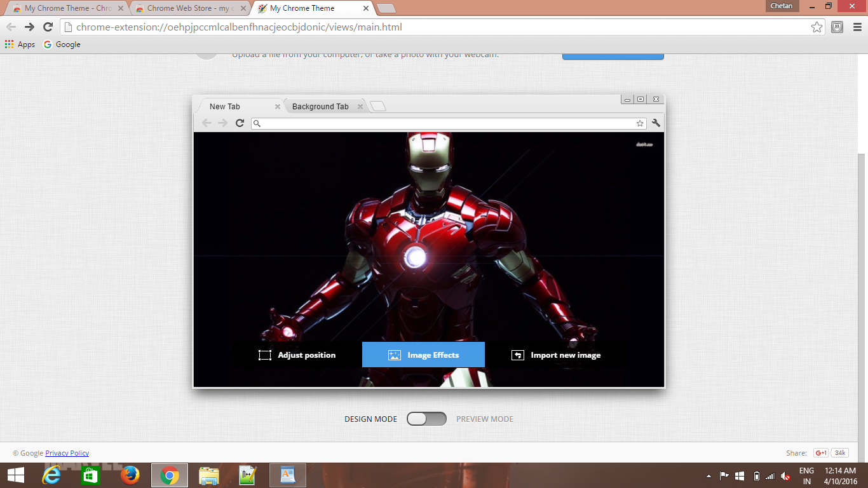
Task: Launch Firefox from the taskbar
Action: click(130, 475)
